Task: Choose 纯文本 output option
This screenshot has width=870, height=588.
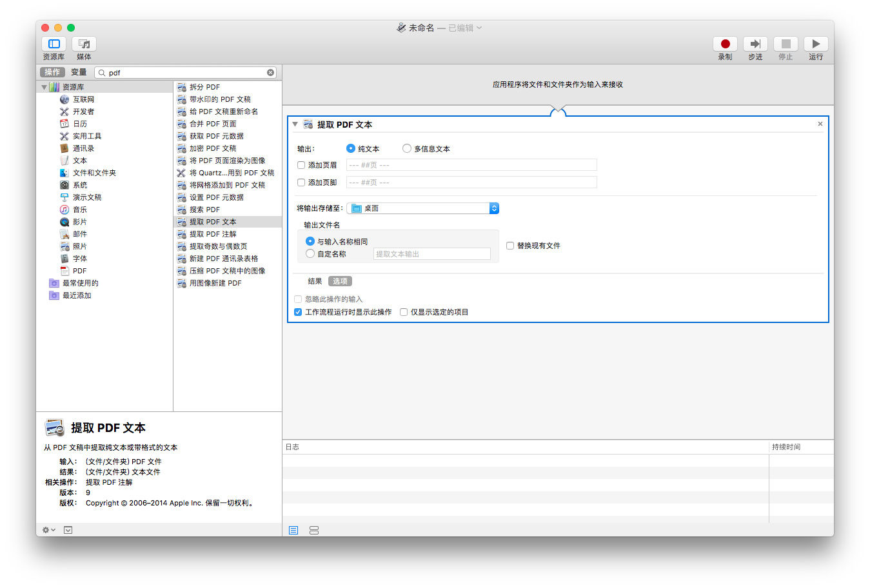Action: [x=351, y=148]
